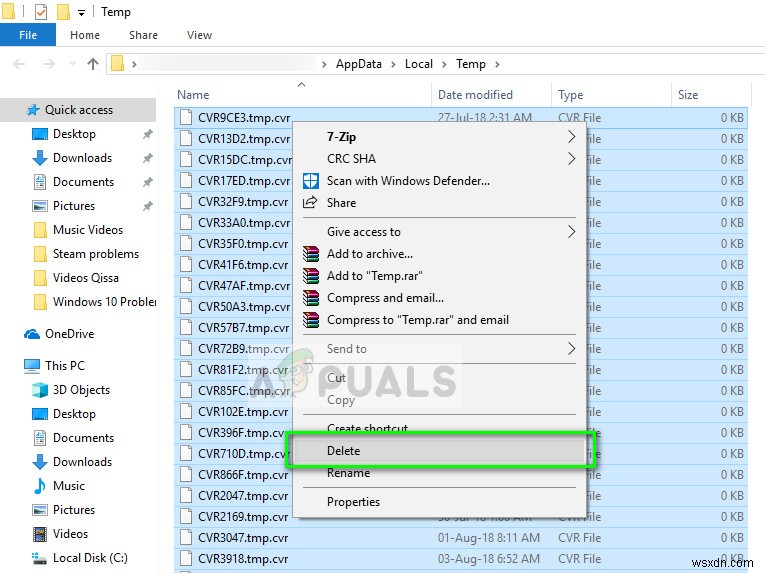Select file CVR13D2.tmp.cvr
Viewport: 765px width, 573px height.
(x=244, y=139)
